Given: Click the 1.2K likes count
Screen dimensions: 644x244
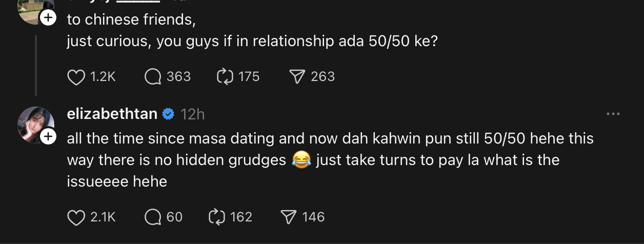Looking at the screenshot, I should (103, 77).
